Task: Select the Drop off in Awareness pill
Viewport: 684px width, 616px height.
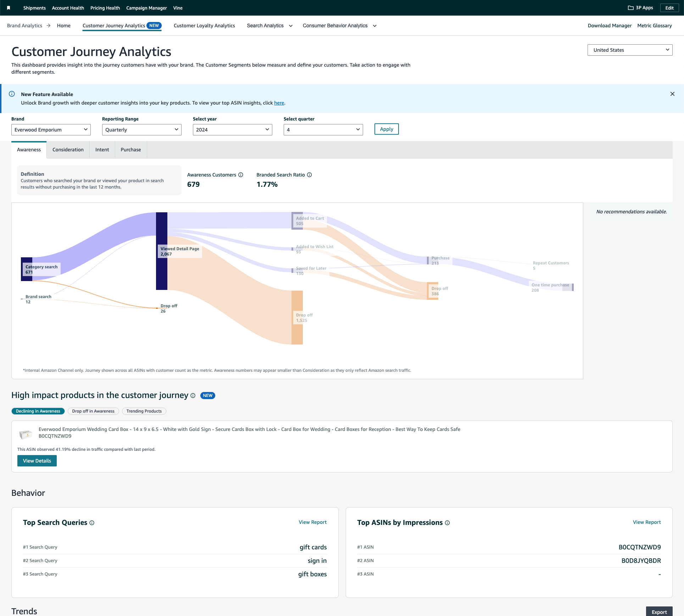Action: pyautogui.click(x=93, y=411)
